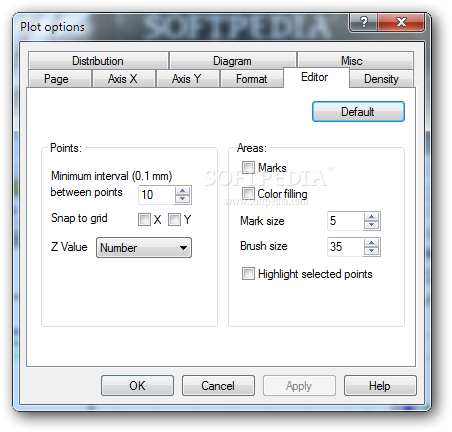Check the Marks checkbox
Screen dimensions: 452x432
(248, 168)
